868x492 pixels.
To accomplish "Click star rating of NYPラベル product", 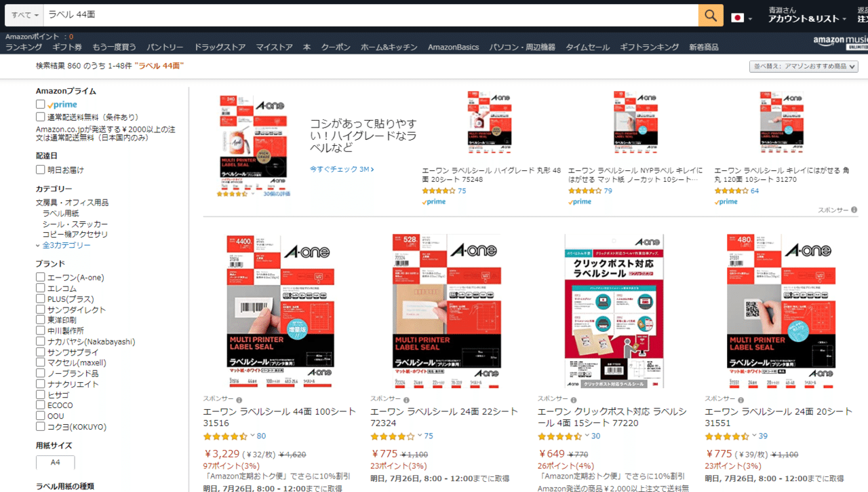I will (585, 191).
